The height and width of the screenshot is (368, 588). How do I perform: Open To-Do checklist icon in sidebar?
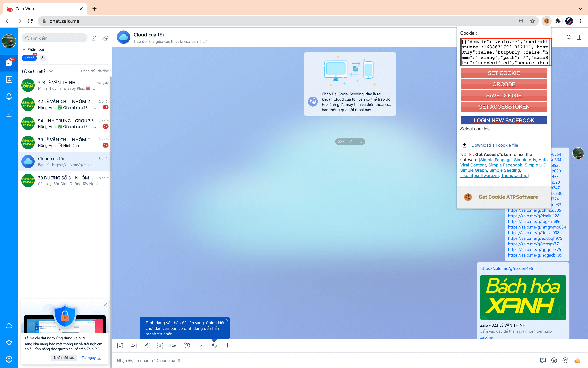(x=9, y=113)
